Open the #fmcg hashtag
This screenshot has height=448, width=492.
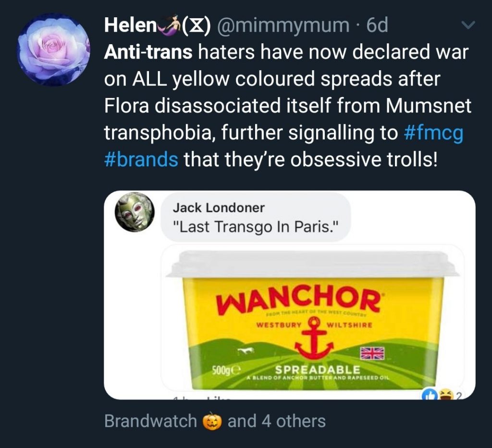[x=434, y=133]
